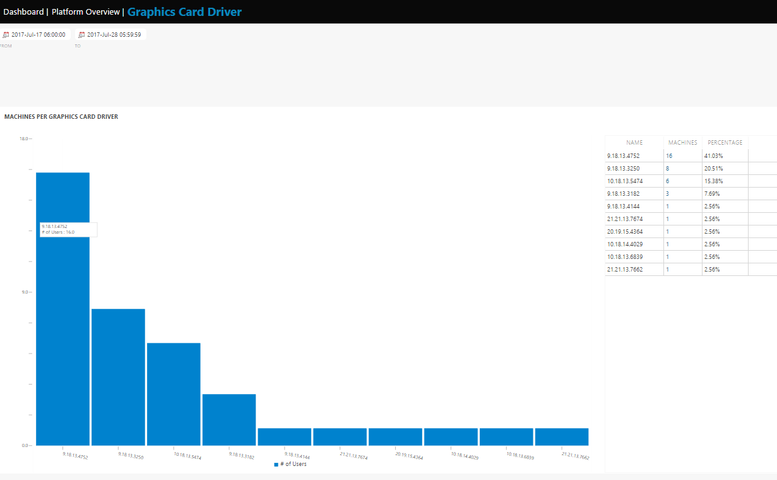Click table name cell 9.18.13.4144
The height and width of the screenshot is (480, 777).
(x=623, y=207)
